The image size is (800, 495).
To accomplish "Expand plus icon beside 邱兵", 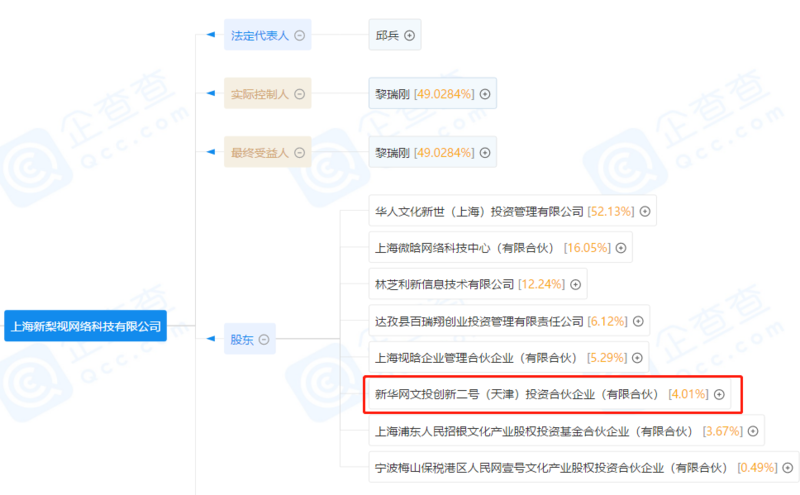I will click(x=409, y=35).
